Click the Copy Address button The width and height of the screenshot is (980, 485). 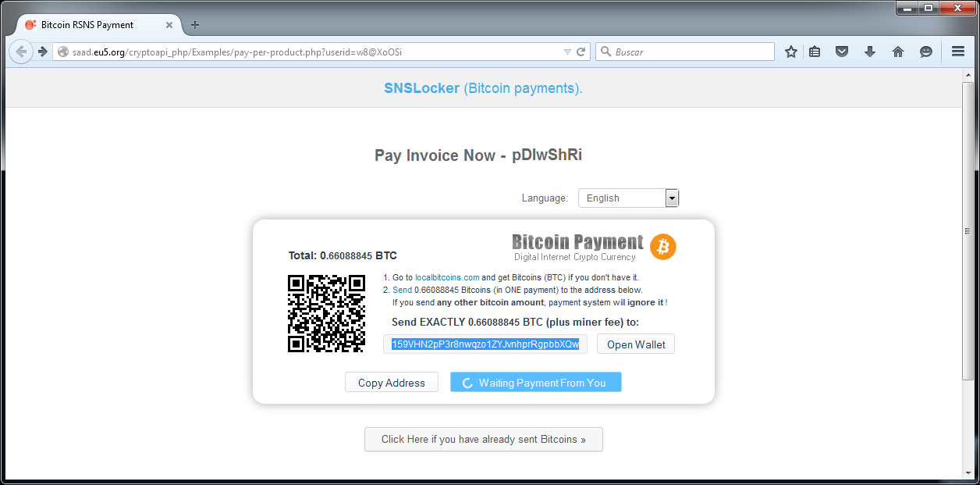coord(392,383)
